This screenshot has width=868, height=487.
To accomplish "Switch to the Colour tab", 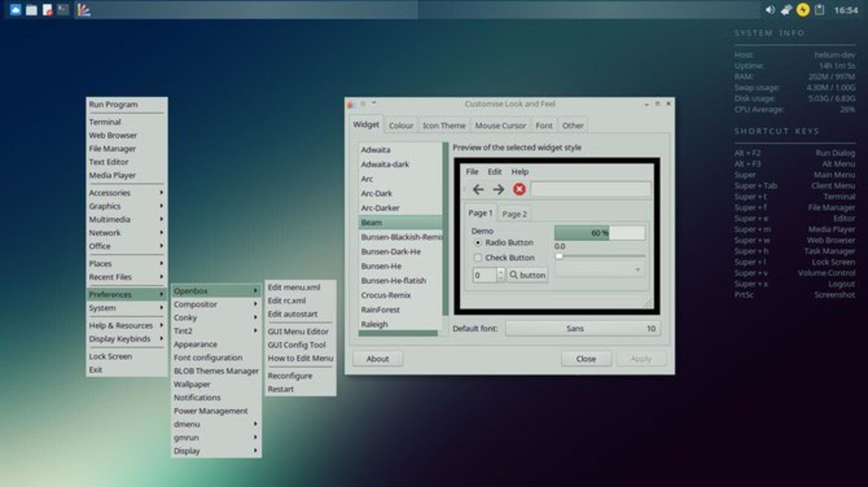I will click(401, 126).
